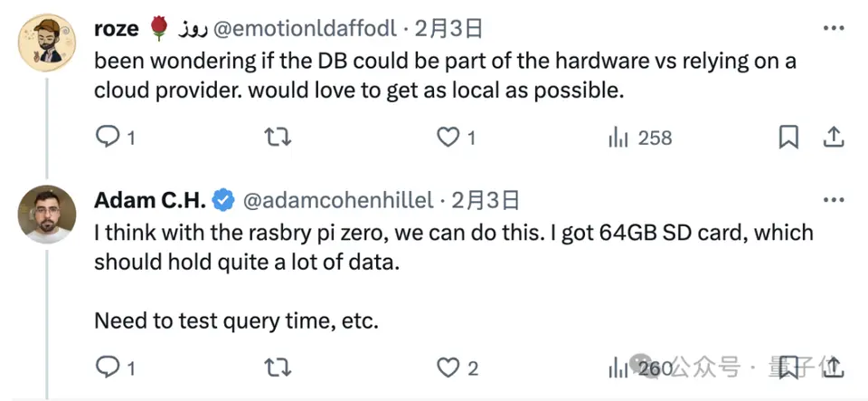The image size is (868, 401).
Task: Retweet Adam C.H.'s raspberry pi post
Action: 278,368
